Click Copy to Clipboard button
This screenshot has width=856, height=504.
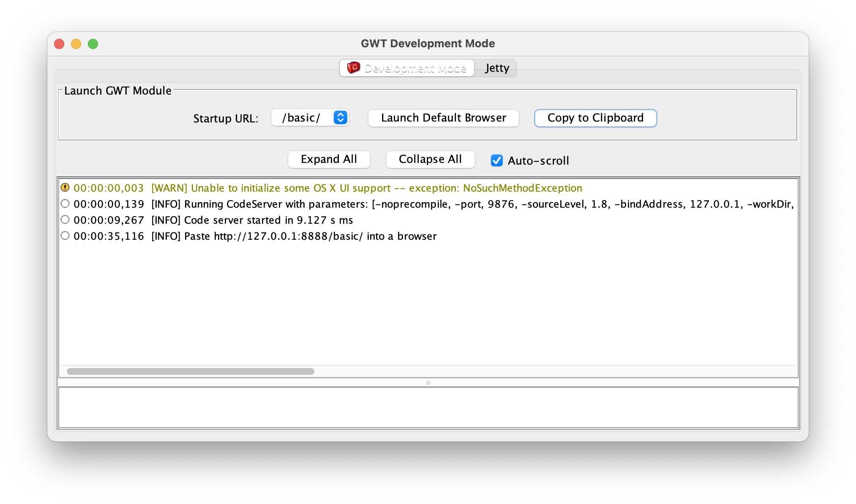[595, 118]
